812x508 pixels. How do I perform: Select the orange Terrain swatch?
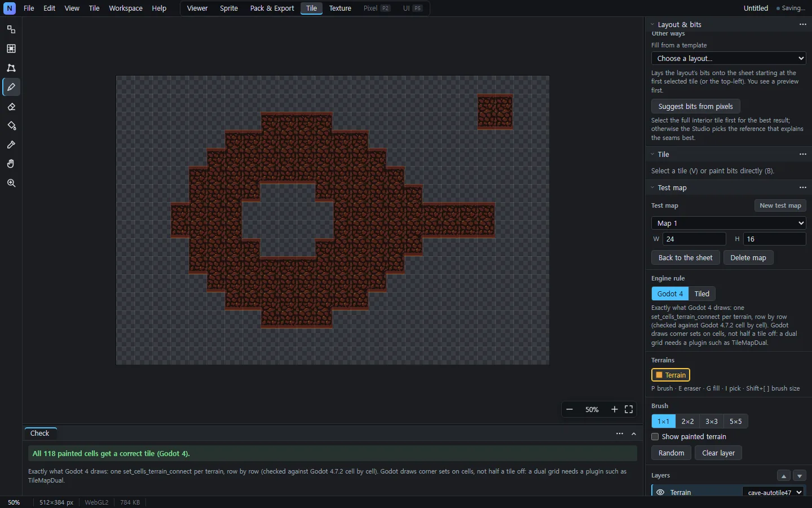click(x=670, y=375)
